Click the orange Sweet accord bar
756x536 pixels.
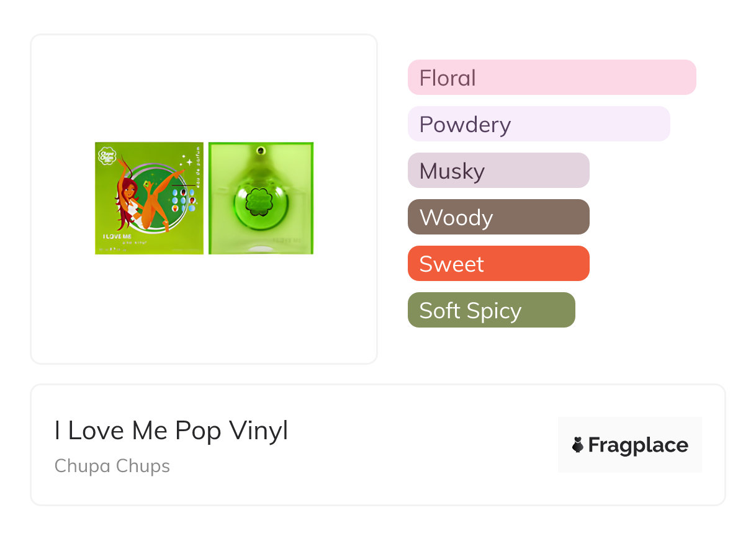tap(498, 264)
